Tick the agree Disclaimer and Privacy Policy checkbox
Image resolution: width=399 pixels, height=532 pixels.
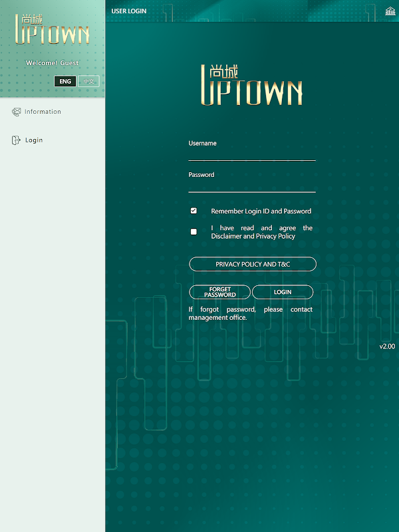(194, 231)
